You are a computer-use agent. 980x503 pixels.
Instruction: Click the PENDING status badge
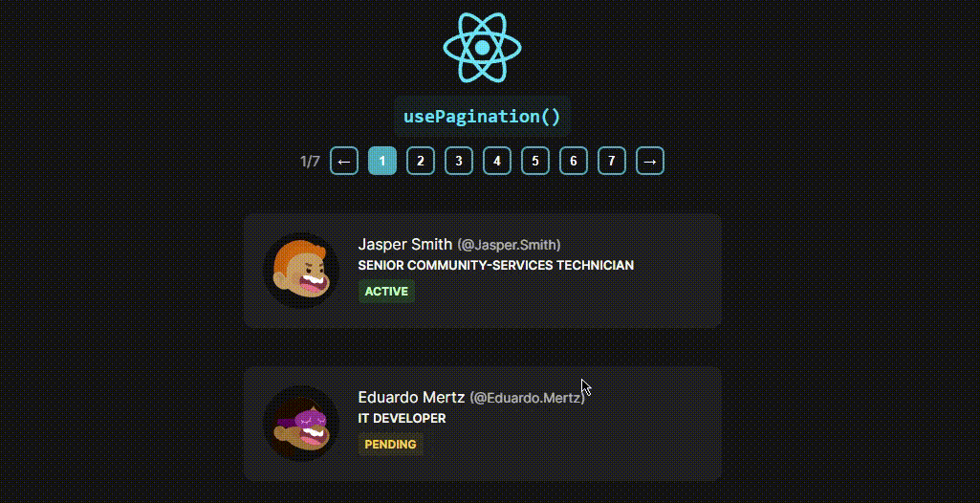391,445
